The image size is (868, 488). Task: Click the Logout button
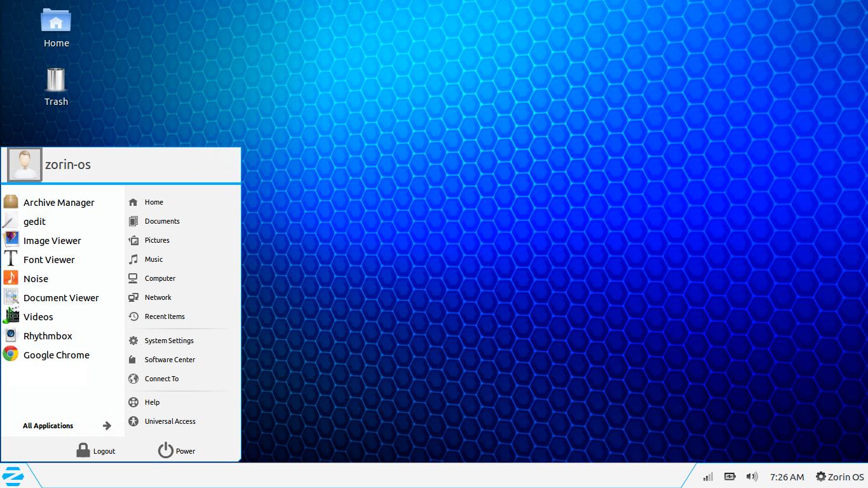[95, 451]
